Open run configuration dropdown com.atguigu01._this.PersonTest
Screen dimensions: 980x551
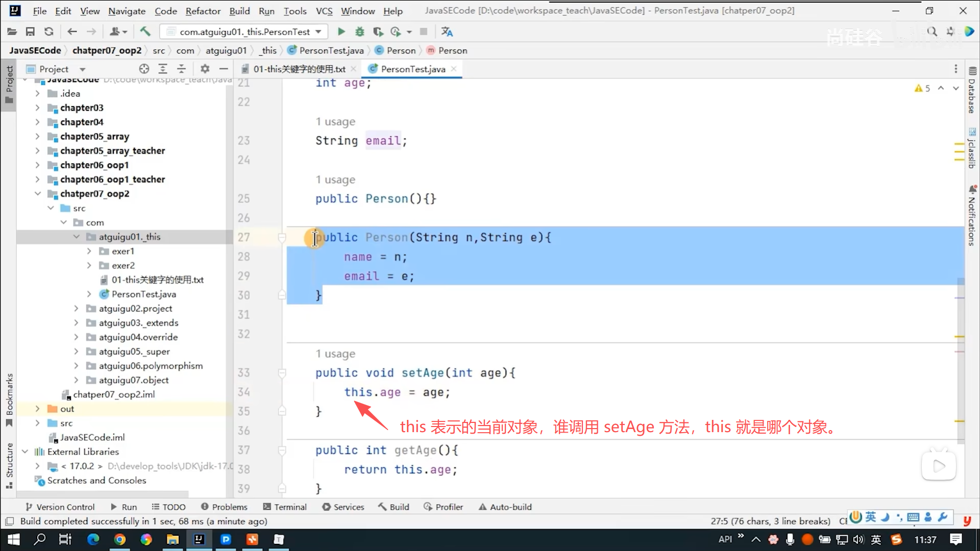tap(244, 32)
